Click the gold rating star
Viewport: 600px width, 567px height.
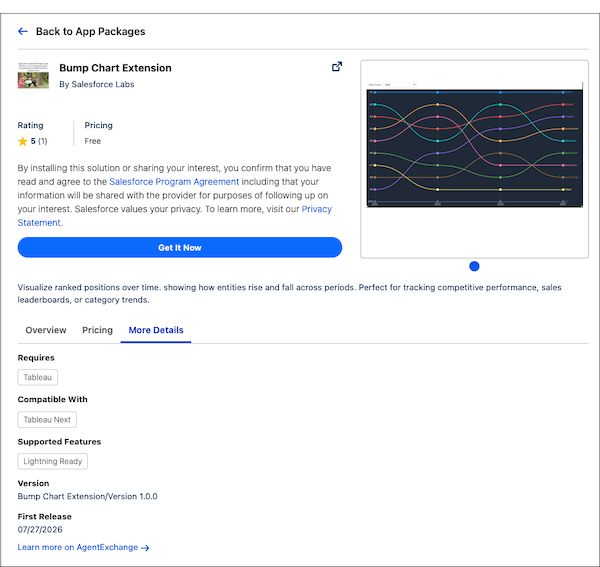(23, 142)
